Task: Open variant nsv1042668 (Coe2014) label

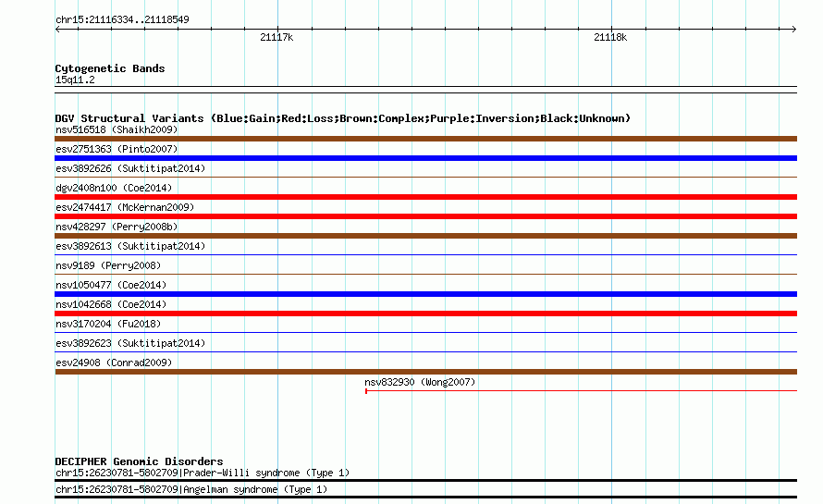Action: click(111, 304)
